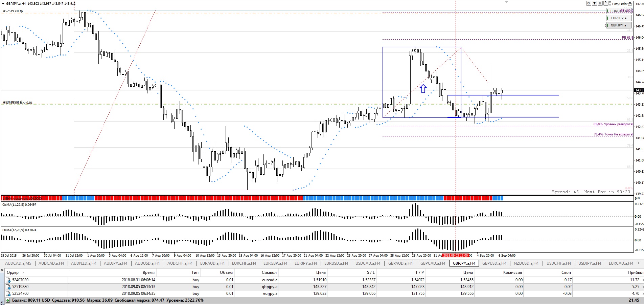Click the OsMA(11,22,5) indicator label

(19, 205)
